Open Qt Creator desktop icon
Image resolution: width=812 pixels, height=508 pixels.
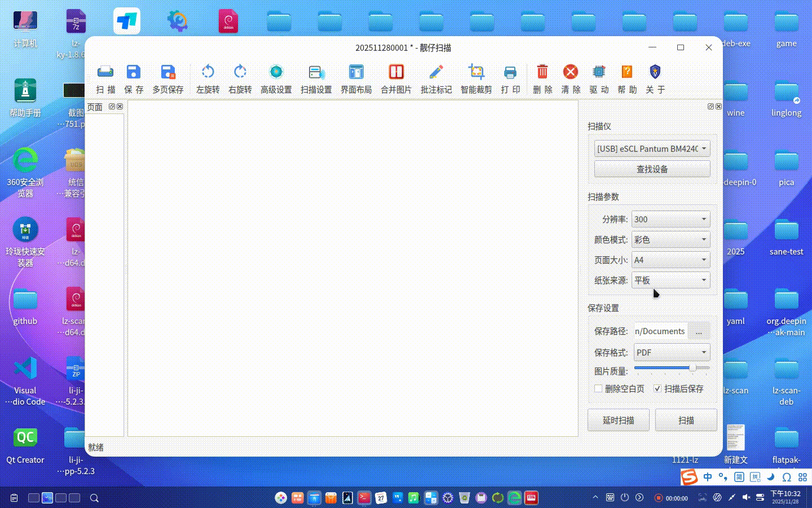coord(25,446)
